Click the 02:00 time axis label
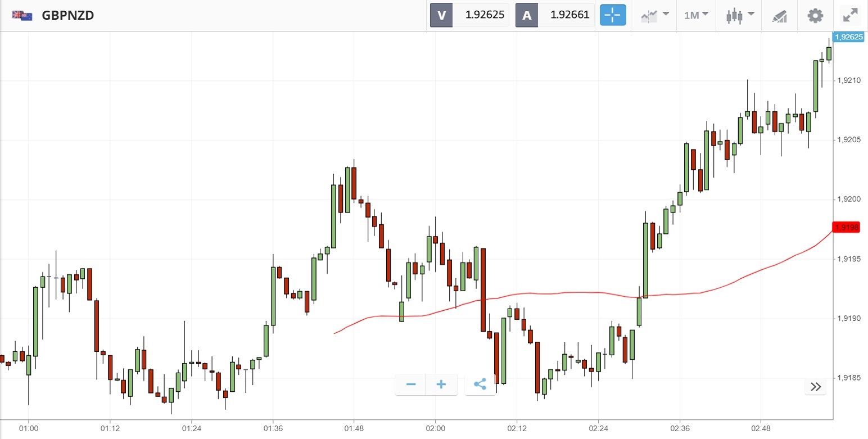 (x=435, y=428)
